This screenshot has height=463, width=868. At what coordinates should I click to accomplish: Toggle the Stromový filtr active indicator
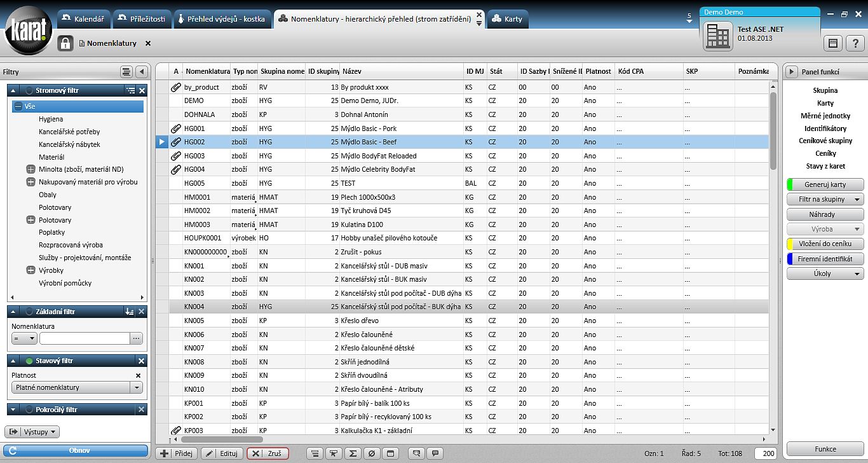coord(29,91)
